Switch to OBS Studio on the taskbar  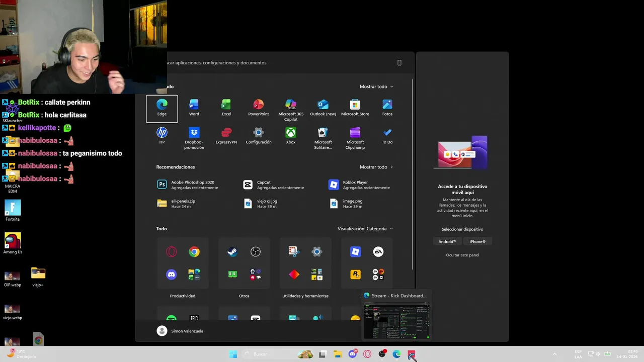click(382, 354)
